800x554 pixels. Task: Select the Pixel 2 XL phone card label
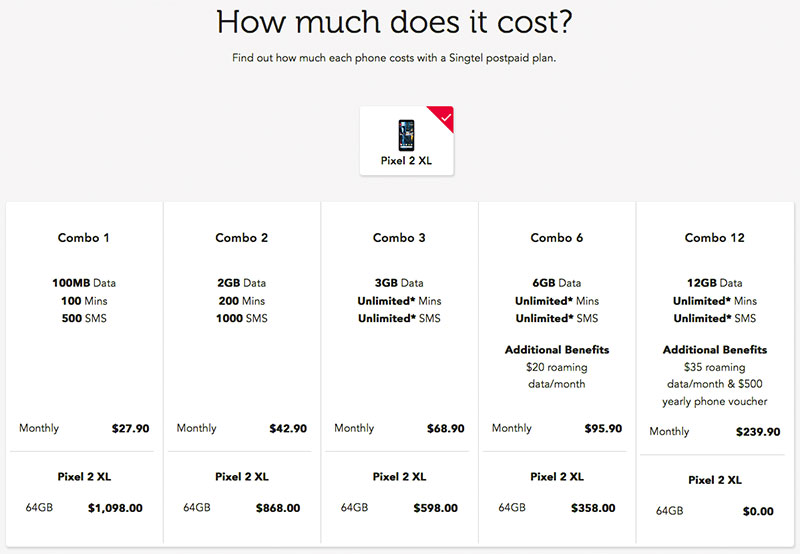tap(406, 160)
